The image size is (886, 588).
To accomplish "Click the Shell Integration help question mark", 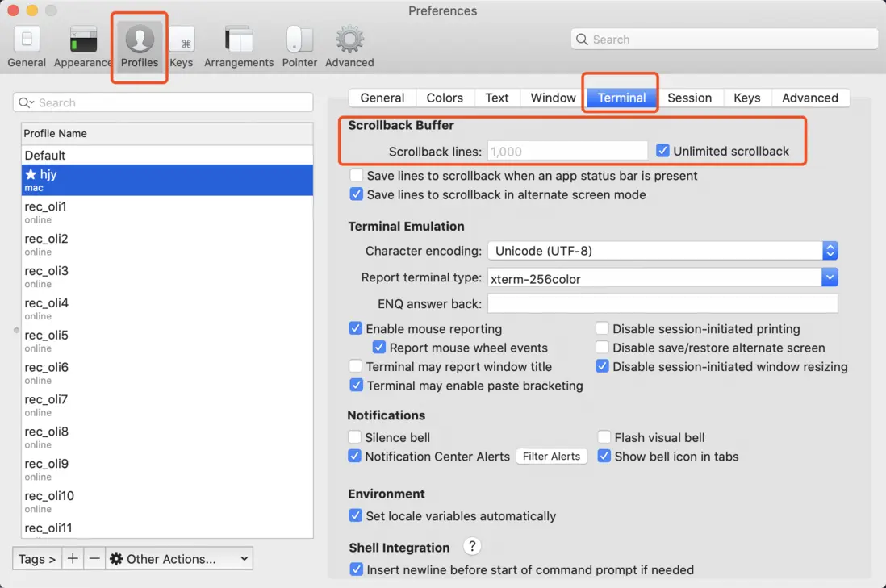I will [x=472, y=546].
